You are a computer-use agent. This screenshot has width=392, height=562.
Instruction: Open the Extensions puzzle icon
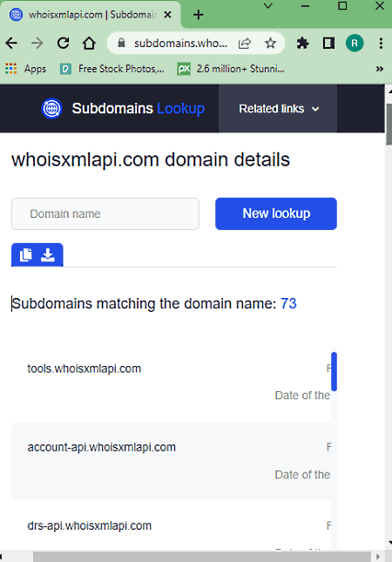pos(303,44)
